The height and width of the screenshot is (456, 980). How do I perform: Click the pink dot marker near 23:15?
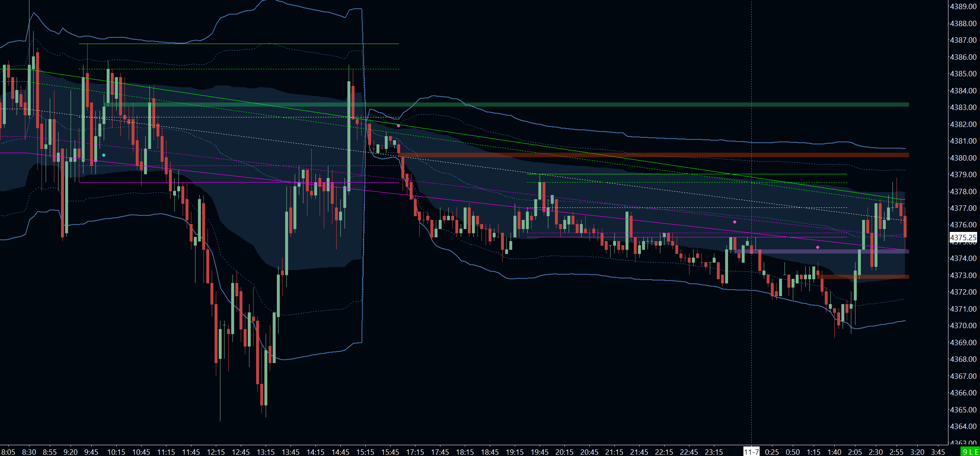[735, 222]
